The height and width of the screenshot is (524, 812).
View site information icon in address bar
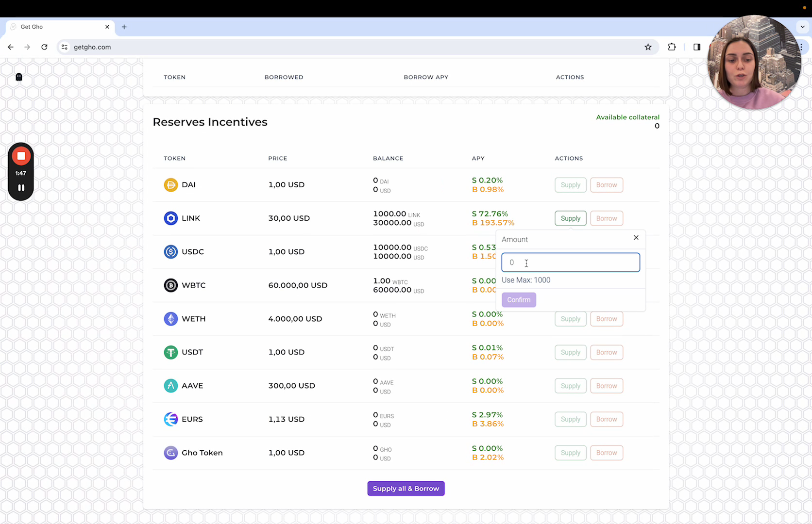click(65, 47)
